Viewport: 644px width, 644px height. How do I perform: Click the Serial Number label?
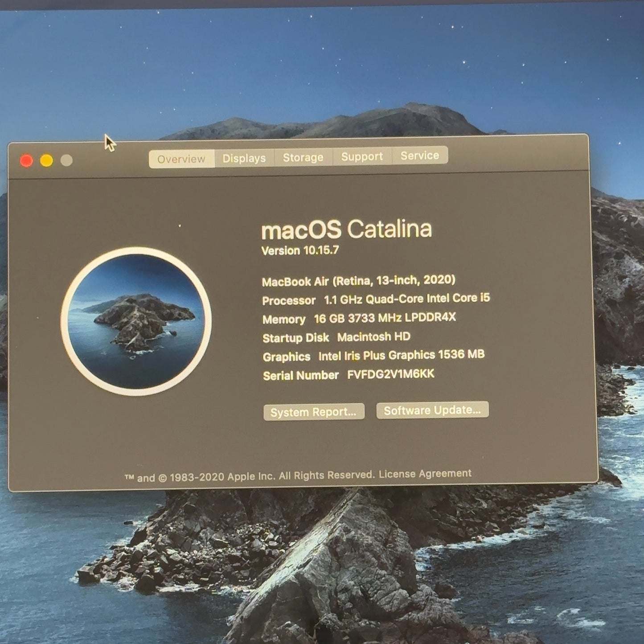pyautogui.click(x=301, y=376)
